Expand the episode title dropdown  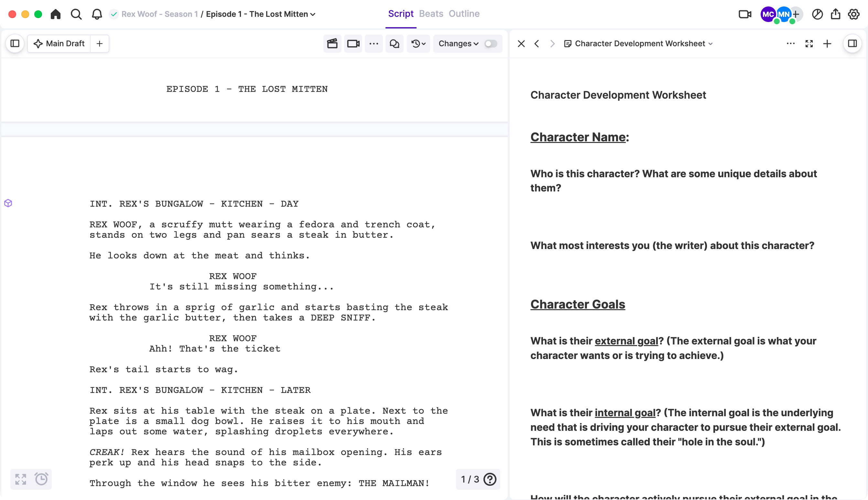coord(312,14)
